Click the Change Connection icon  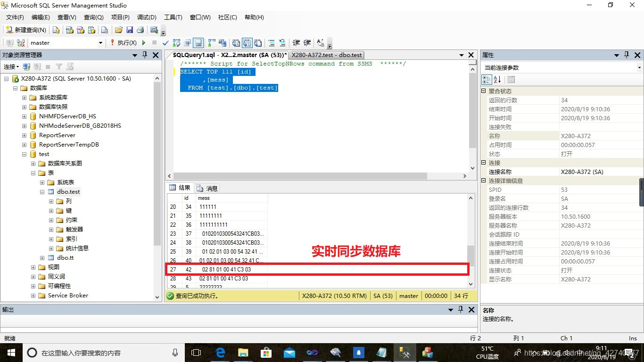20,43
